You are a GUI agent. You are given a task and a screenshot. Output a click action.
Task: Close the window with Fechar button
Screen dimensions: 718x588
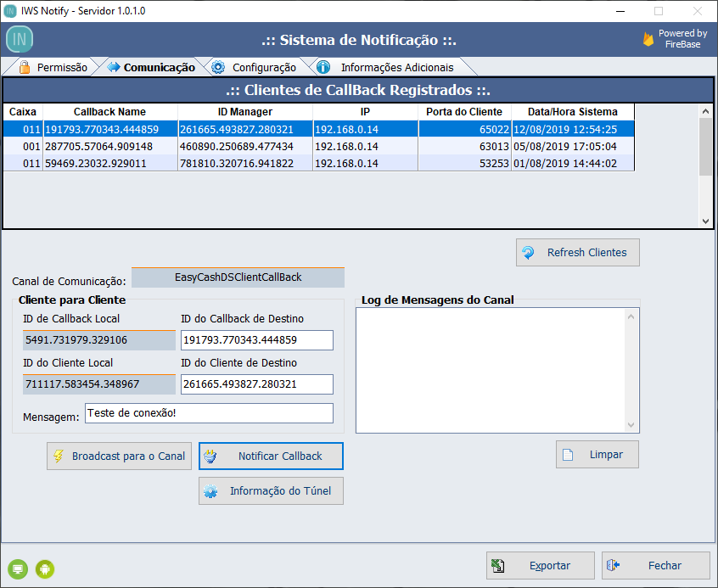(x=654, y=565)
